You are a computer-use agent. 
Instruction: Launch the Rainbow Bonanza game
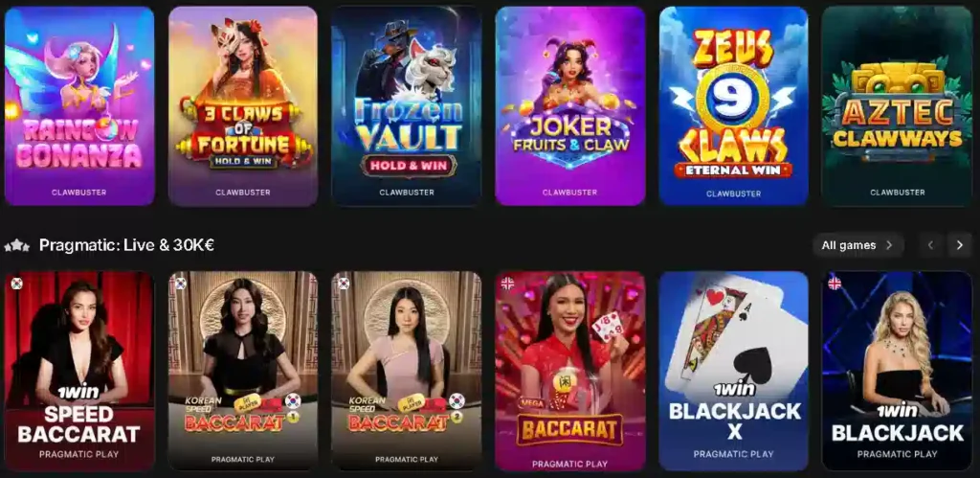coord(79,105)
